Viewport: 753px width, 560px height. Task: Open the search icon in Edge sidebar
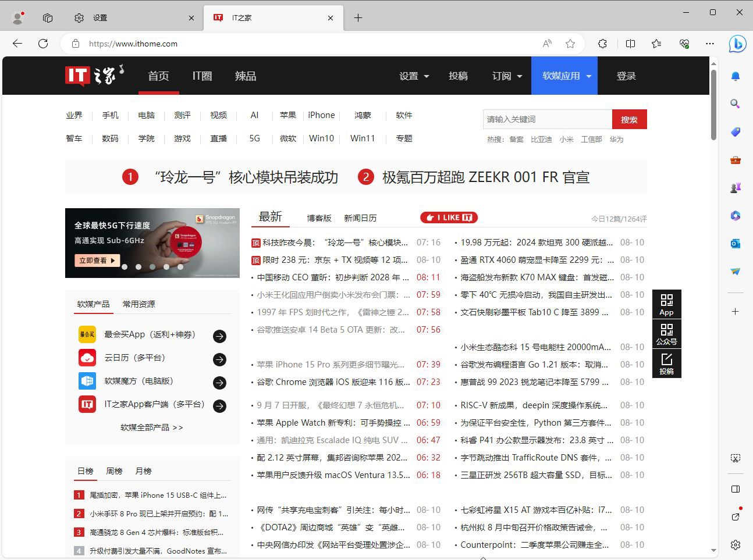click(x=736, y=104)
